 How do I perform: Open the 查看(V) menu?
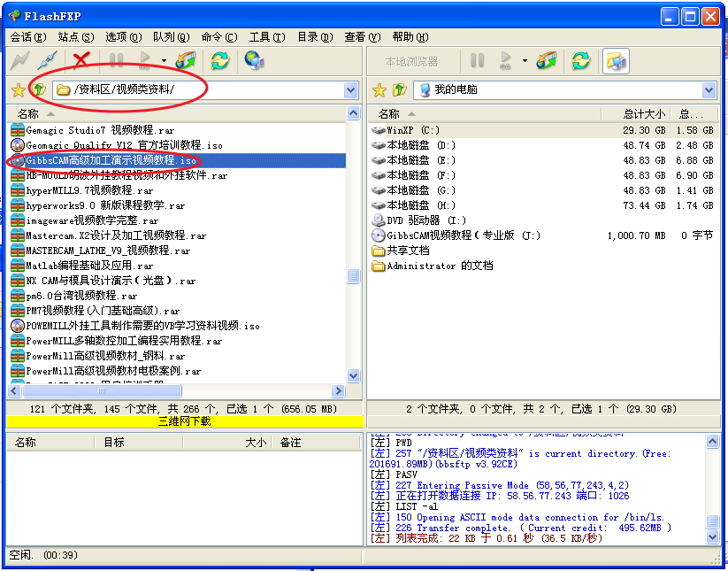363,37
